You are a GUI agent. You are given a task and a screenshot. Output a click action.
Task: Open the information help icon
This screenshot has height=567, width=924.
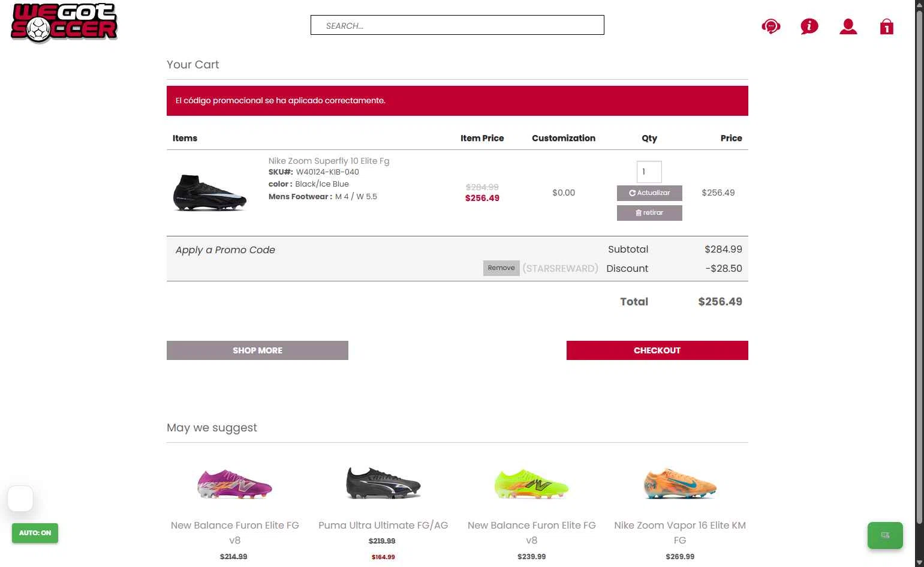(x=809, y=26)
